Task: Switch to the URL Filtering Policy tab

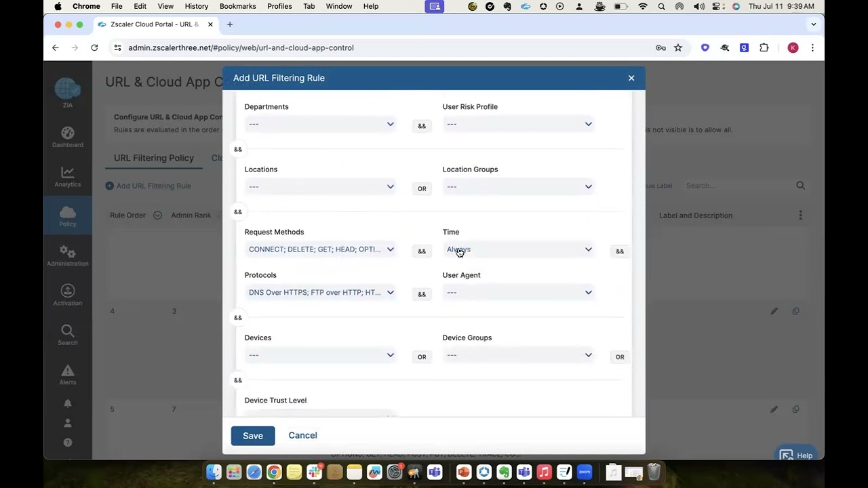Action: tap(154, 158)
